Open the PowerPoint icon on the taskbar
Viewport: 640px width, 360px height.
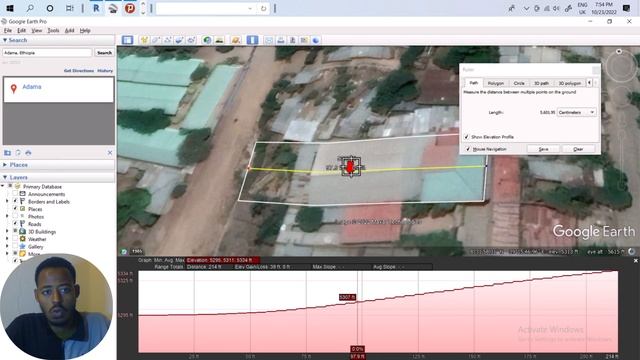(130, 8)
